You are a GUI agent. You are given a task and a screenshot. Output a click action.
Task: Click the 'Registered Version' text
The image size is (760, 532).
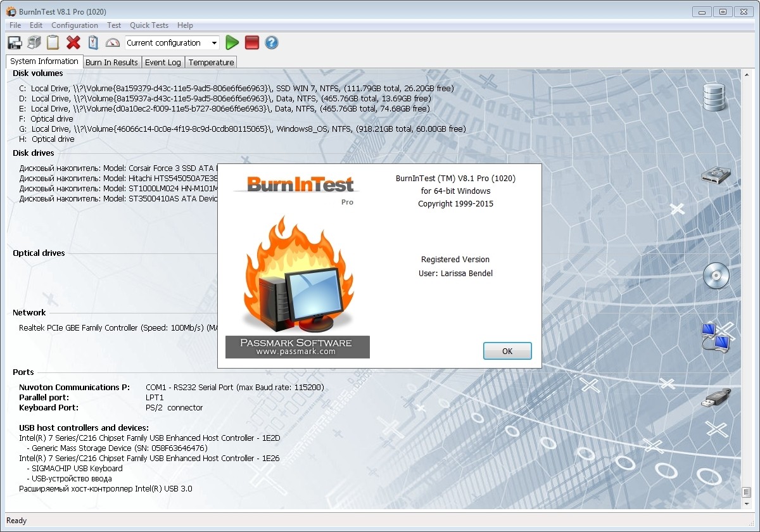[x=455, y=260]
